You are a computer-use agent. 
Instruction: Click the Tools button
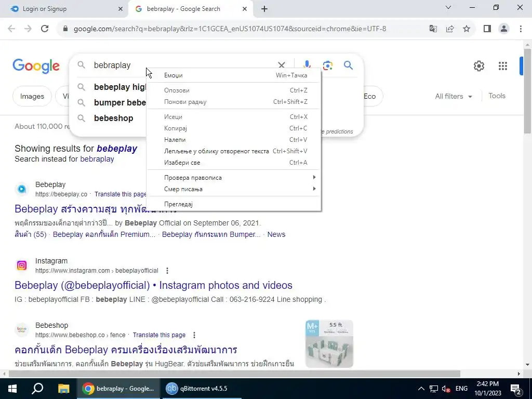point(497,96)
